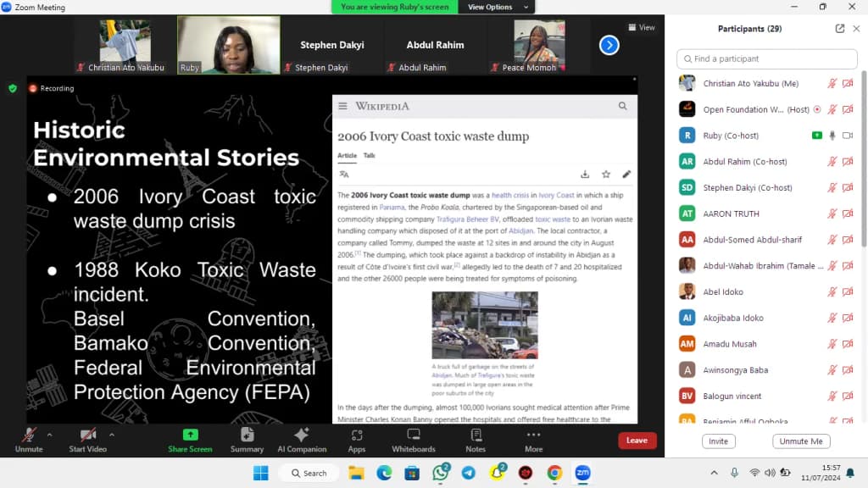The width and height of the screenshot is (868, 488).
Task: Click Start Video camera icon
Action: [x=87, y=435]
